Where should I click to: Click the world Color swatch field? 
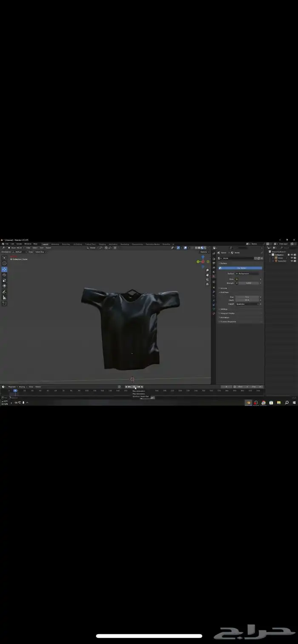(247, 279)
